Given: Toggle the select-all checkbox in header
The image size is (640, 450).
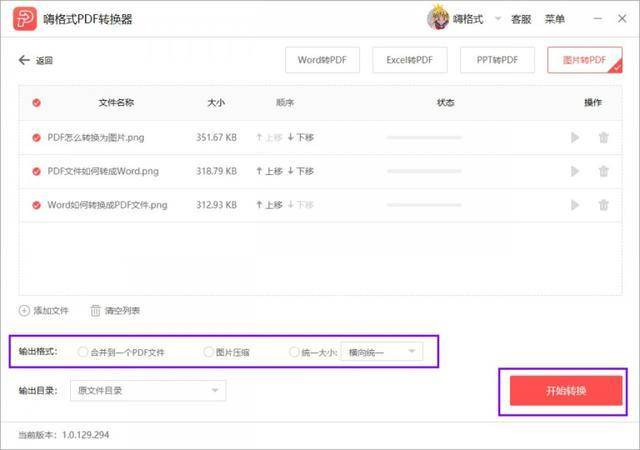Looking at the screenshot, I should [36, 102].
